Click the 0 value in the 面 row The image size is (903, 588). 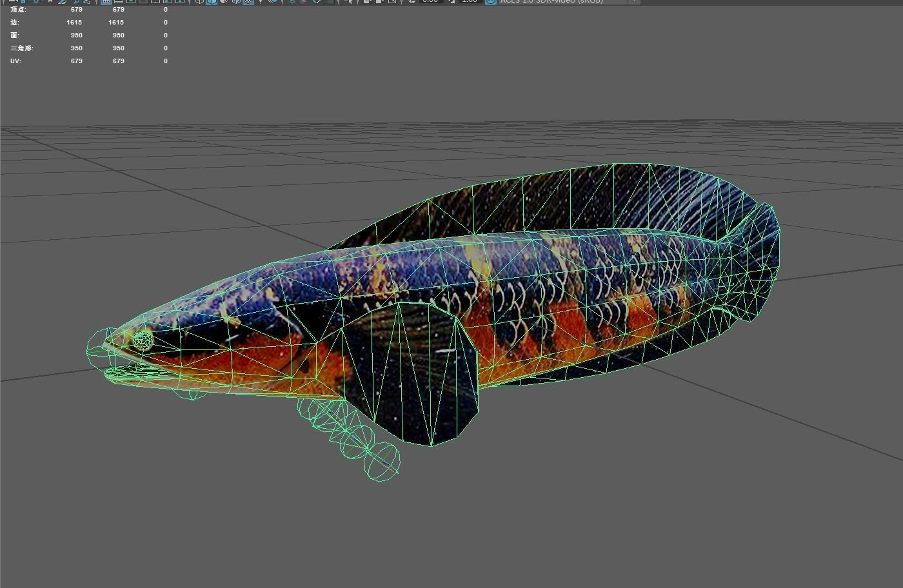click(166, 35)
